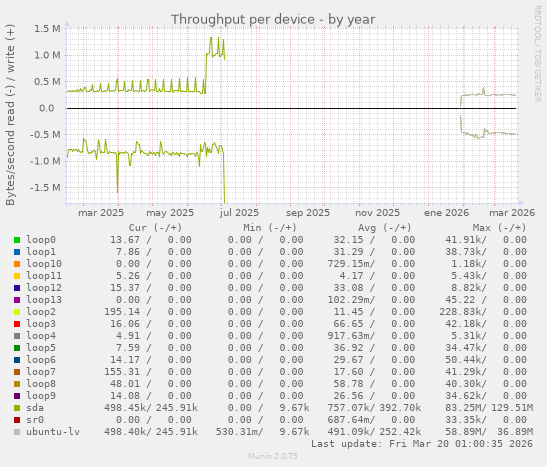Click the ene 2026 axis label
Image resolution: width=547 pixels, height=467 pixels.
(447, 213)
